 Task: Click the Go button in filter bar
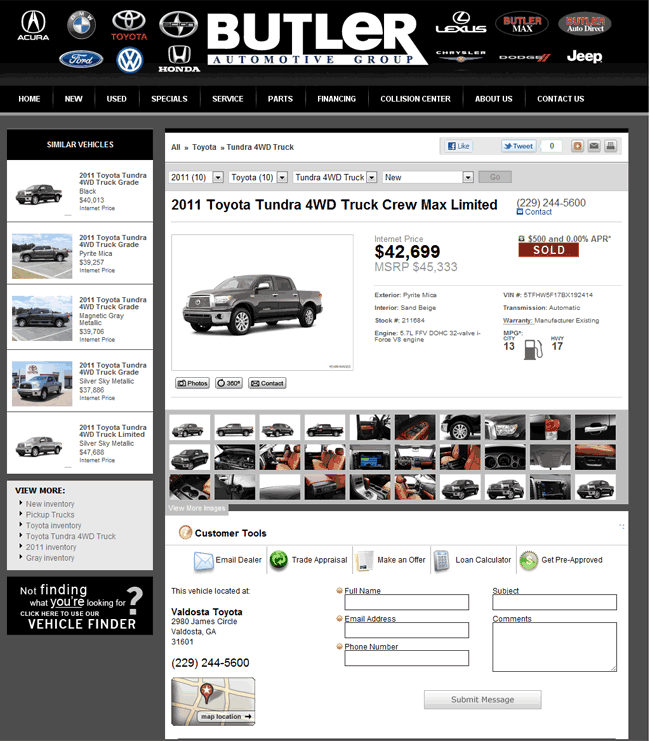coord(495,177)
